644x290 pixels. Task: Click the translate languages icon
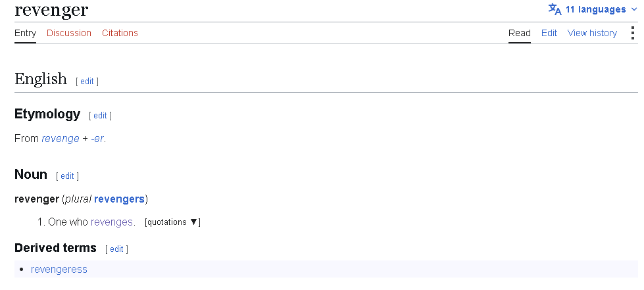pyautogui.click(x=555, y=9)
